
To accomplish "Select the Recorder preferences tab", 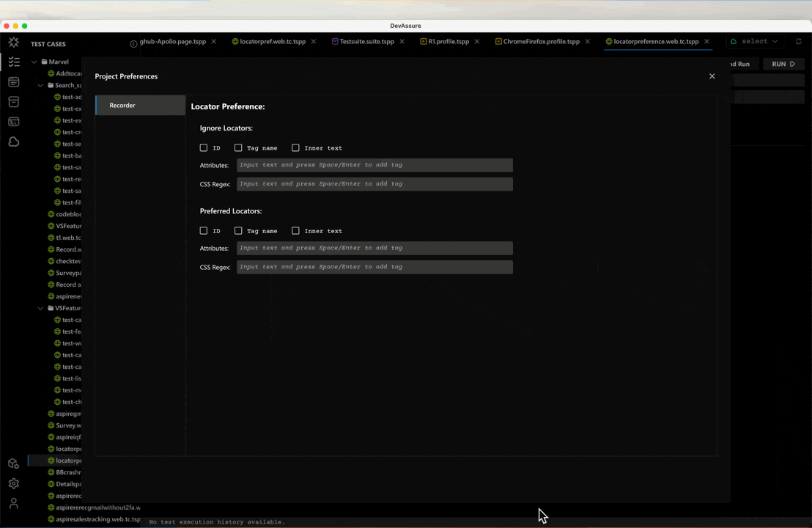I will (x=140, y=106).
